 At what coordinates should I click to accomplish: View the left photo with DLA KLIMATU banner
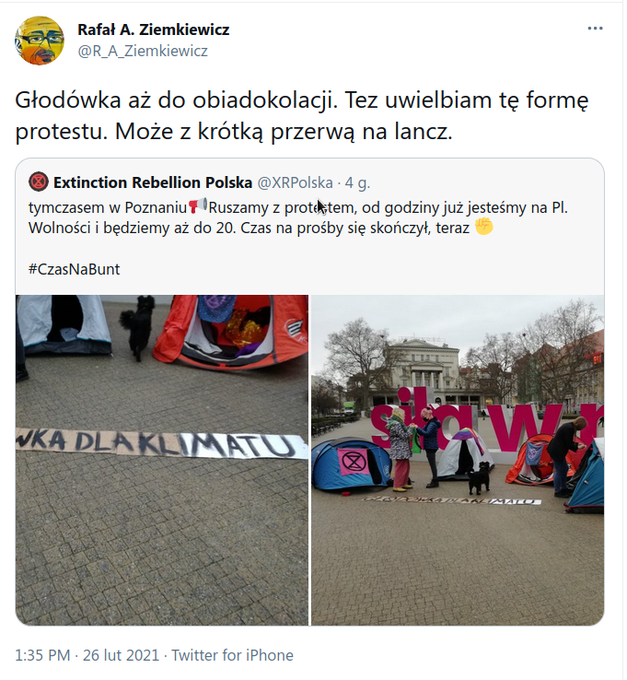coord(162,460)
